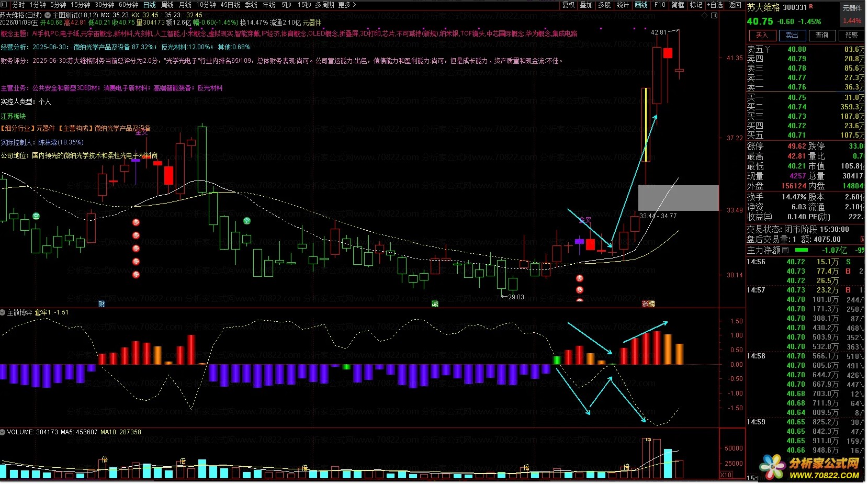The height and width of the screenshot is (484, 868).
Task: Click the 倍 marker at volume panel's left
Action: tap(105, 459)
